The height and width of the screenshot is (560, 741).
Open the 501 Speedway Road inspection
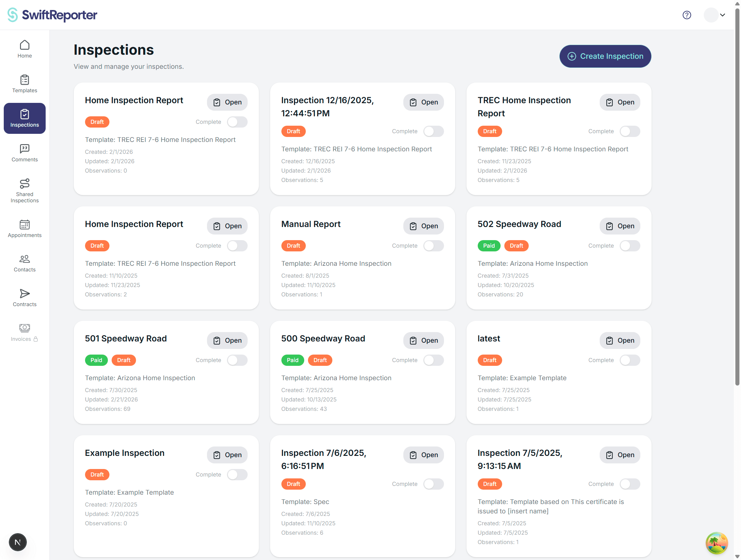click(227, 340)
